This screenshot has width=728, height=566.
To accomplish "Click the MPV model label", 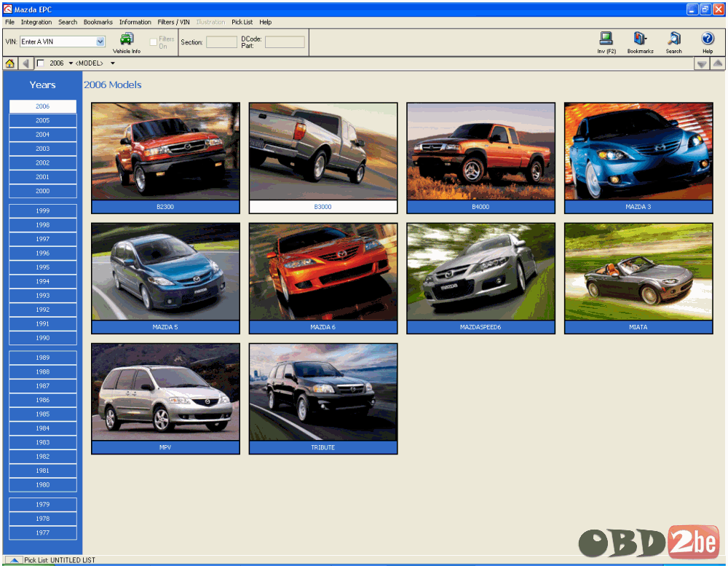I will point(165,447).
